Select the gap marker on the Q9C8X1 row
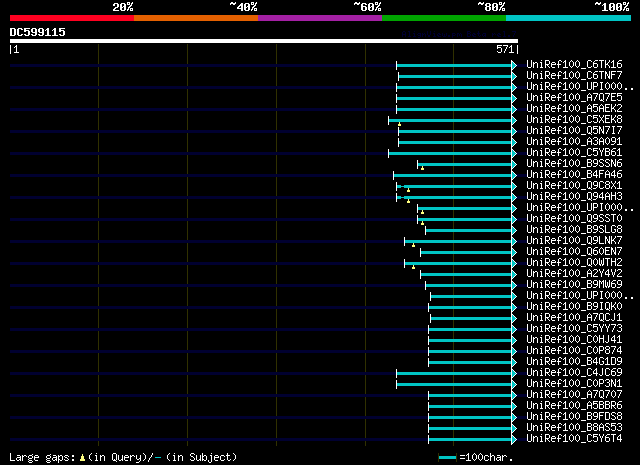The width and height of the screenshot is (640, 465). point(408,190)
